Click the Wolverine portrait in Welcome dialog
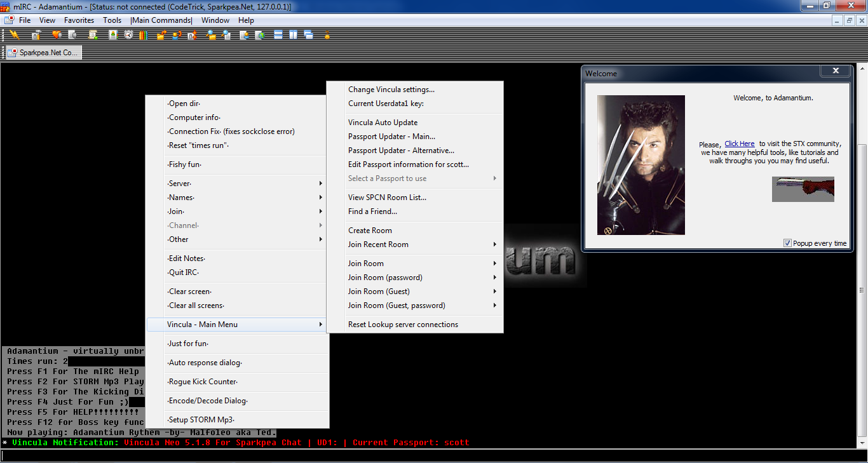Image resolution: width=868 pixels, height=463 pixels. pyautogui.click(x=641, y=165)
